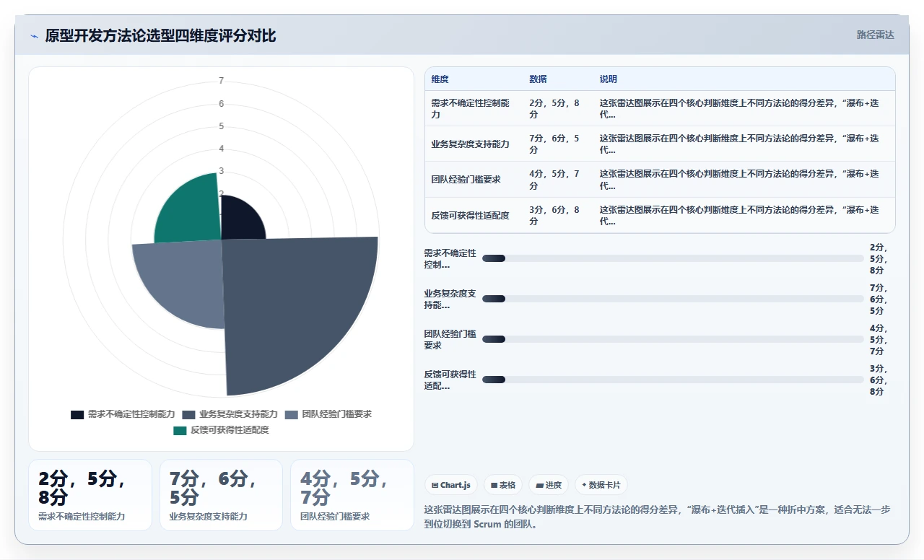
Task: Click the progress bar for 需求不确定性控制
Action: click(673, 258)
